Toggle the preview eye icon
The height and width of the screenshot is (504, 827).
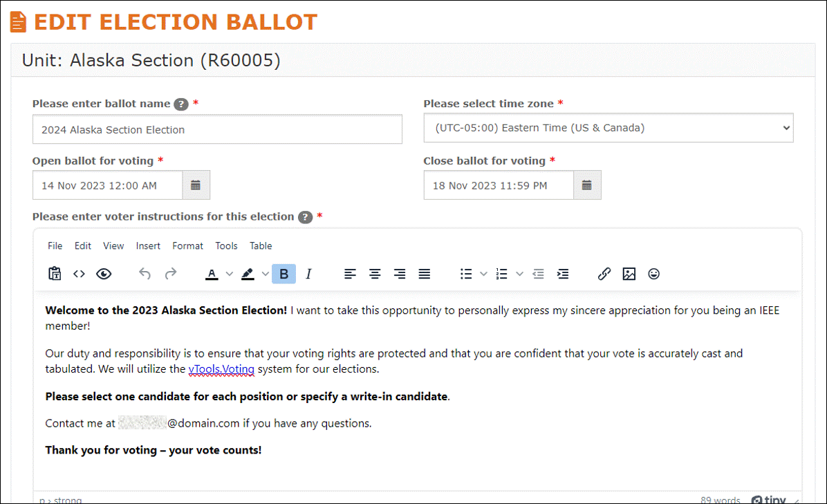coord(104,274)
